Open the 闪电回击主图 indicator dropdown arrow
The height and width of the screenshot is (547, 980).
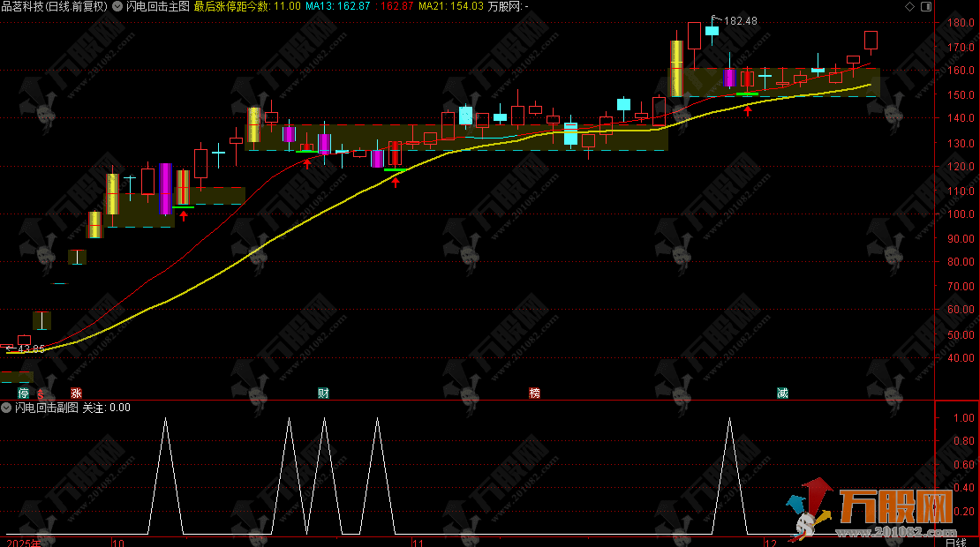coord(117,6)
